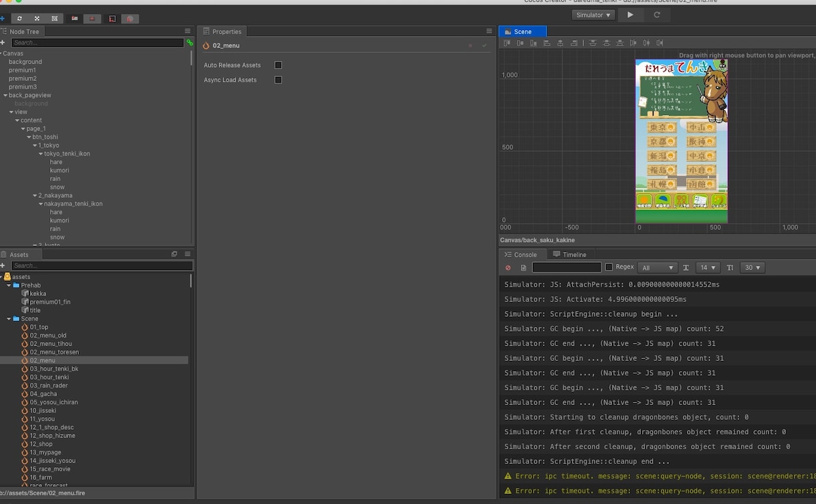Select the premium01_fin prefab asset

(x=50, y=302)
